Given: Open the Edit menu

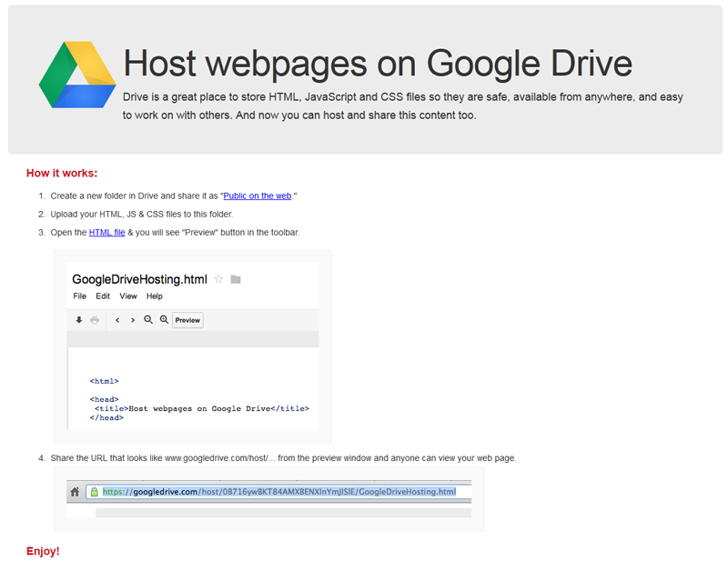Looking at the screenshot, I should (103, 296).
